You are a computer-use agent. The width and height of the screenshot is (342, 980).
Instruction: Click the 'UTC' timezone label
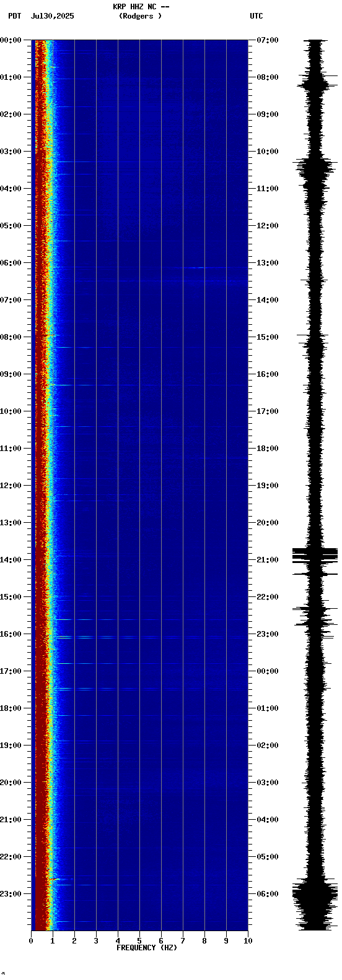click(x=256, y=16)
